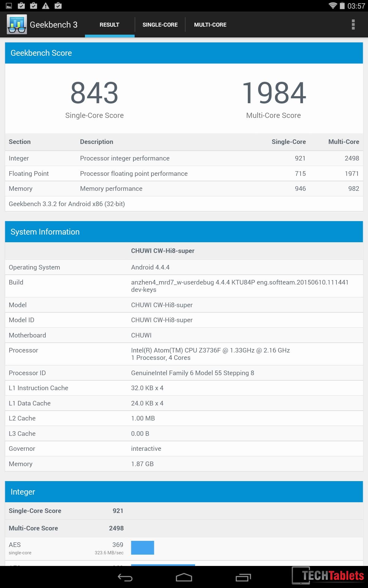Tap the 843 single-core score
The width and height of the screenshot is (368, 588).
pos(94,93)
